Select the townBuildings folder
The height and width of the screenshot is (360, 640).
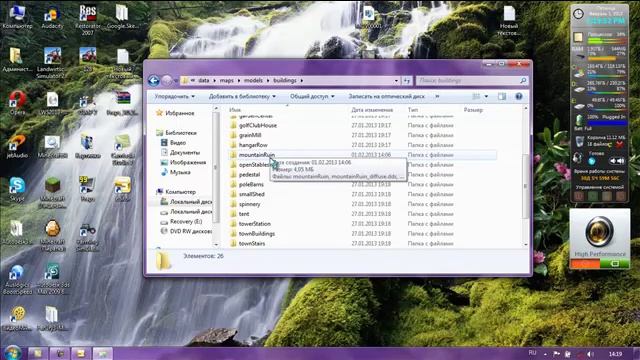coord(257,233)
